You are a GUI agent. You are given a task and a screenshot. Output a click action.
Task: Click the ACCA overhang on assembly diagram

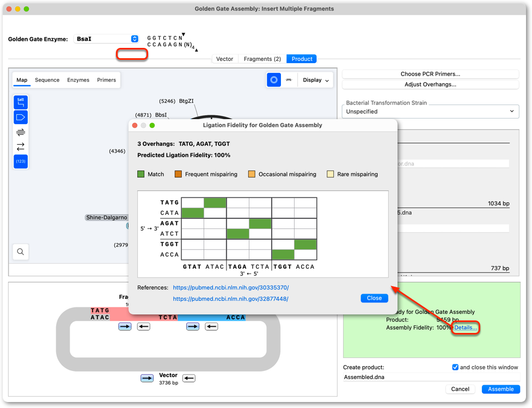(236, 318)
